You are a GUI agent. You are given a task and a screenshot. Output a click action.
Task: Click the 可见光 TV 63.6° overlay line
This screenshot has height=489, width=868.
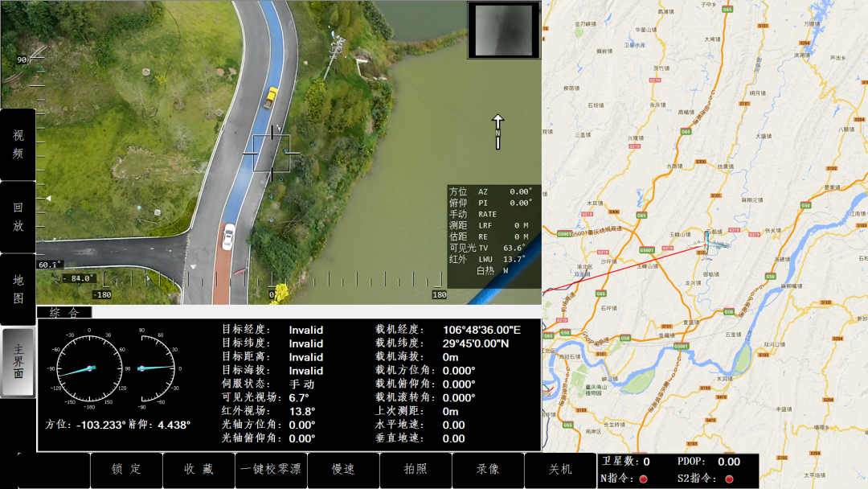488,248
